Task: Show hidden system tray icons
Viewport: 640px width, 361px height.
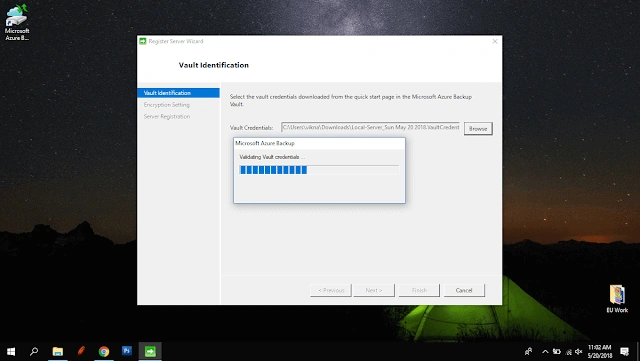Action: 545,352
